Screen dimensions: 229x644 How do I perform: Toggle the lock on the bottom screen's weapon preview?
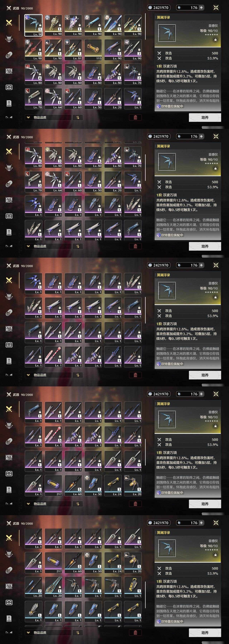pyautogui.click(x=215, y=555)
